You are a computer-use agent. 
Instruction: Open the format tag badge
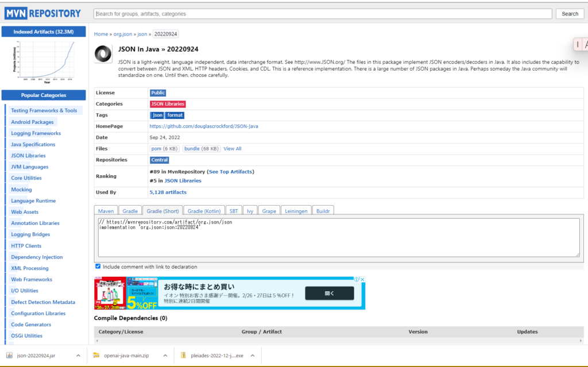pos(174,115)
